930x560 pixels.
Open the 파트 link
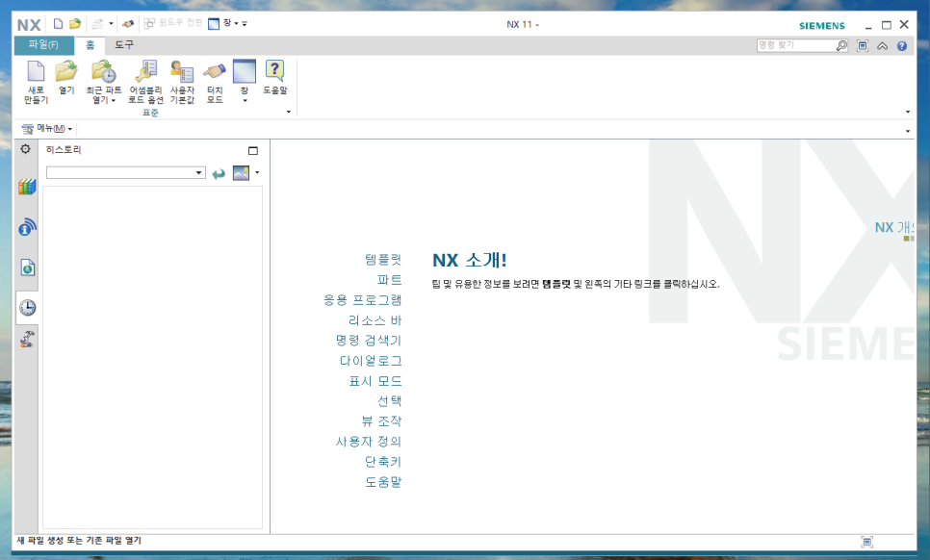point(390,280)
